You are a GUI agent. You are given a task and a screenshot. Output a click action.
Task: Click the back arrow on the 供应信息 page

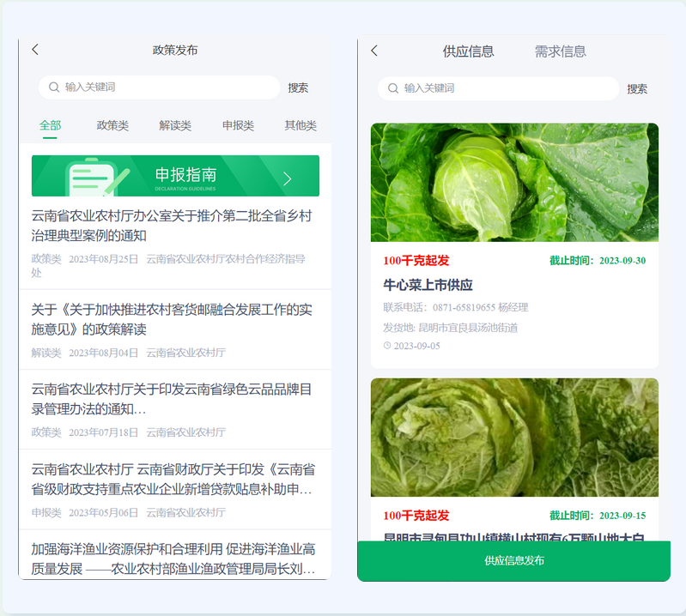[374, 51]
